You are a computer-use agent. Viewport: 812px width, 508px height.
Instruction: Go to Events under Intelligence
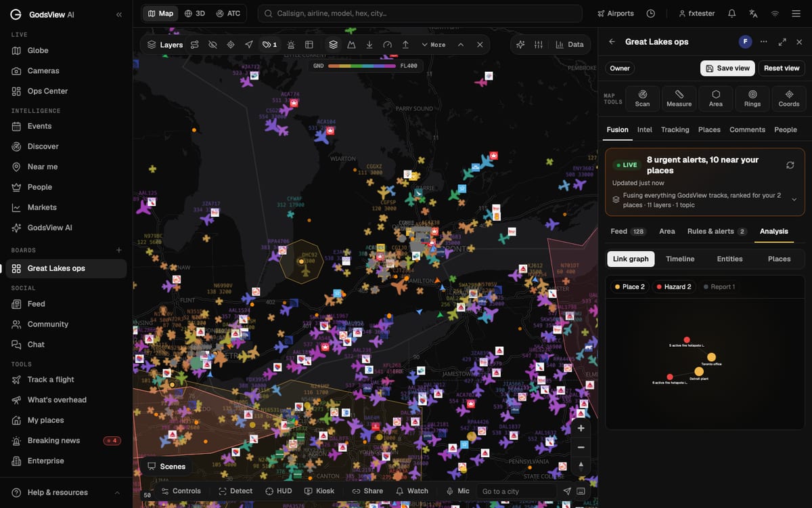(66, 126)
